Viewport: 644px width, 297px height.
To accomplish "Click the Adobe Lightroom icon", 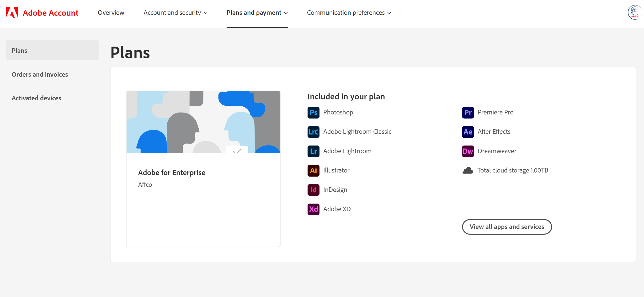I will coord(314,151).
